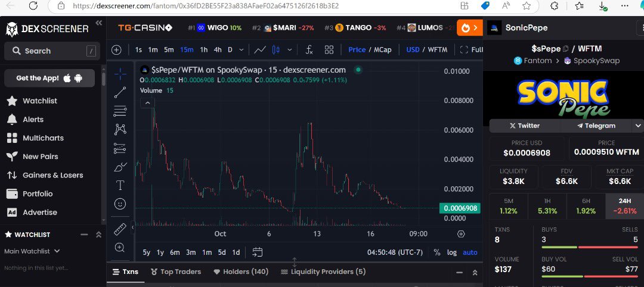Minimize the transactions panel

(x=459, y=272)
